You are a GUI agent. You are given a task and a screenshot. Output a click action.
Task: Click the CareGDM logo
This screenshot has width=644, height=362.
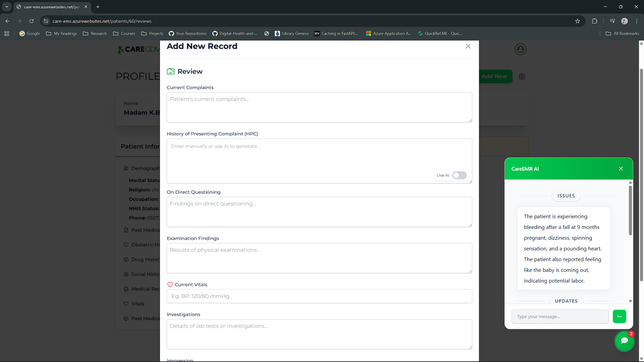coord(139,49)
